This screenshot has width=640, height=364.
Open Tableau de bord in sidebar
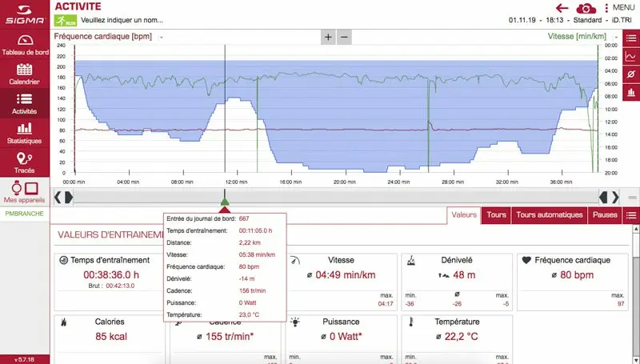[24, 45]
